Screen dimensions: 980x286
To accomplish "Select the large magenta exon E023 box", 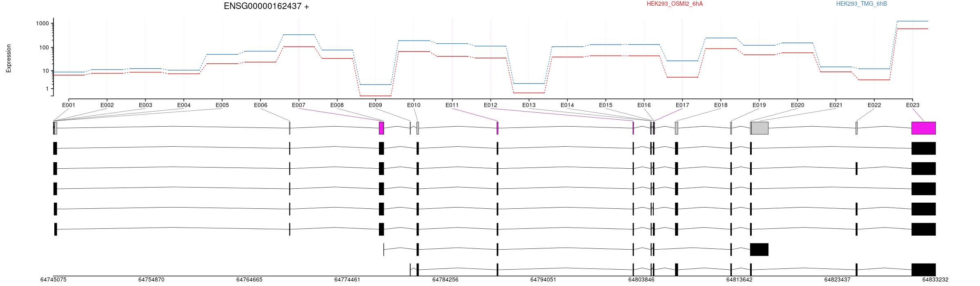I will tap(924, 128).
